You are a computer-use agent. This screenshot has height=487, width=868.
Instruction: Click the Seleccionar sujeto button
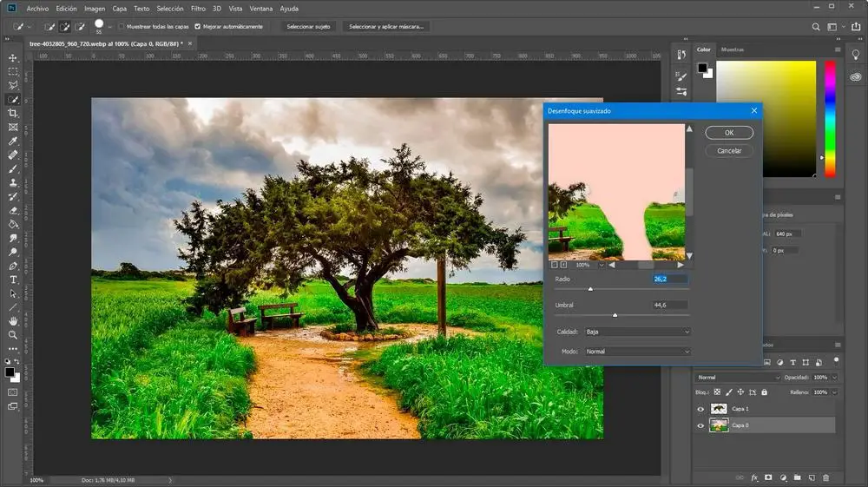[308, 26]
